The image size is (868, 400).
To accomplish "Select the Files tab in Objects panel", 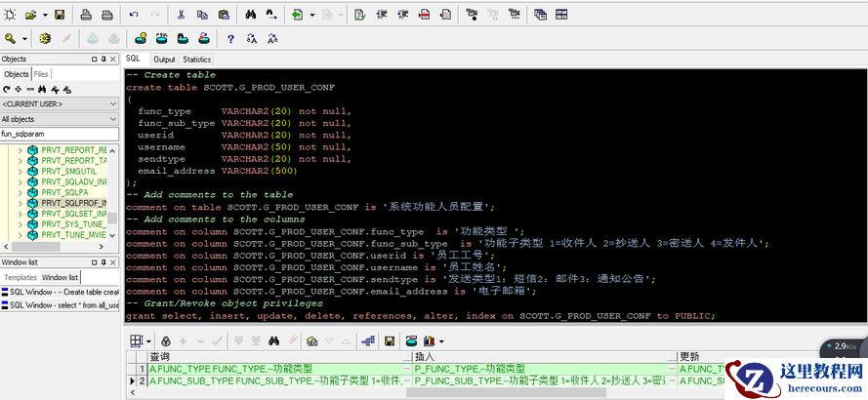I will pyautogui.click(x=41, y=74).
